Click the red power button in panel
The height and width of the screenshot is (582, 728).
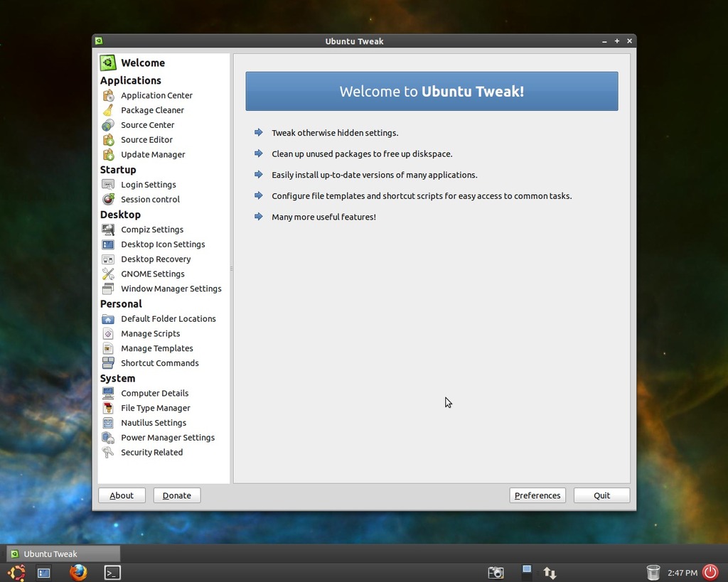(x=710, y=572)
